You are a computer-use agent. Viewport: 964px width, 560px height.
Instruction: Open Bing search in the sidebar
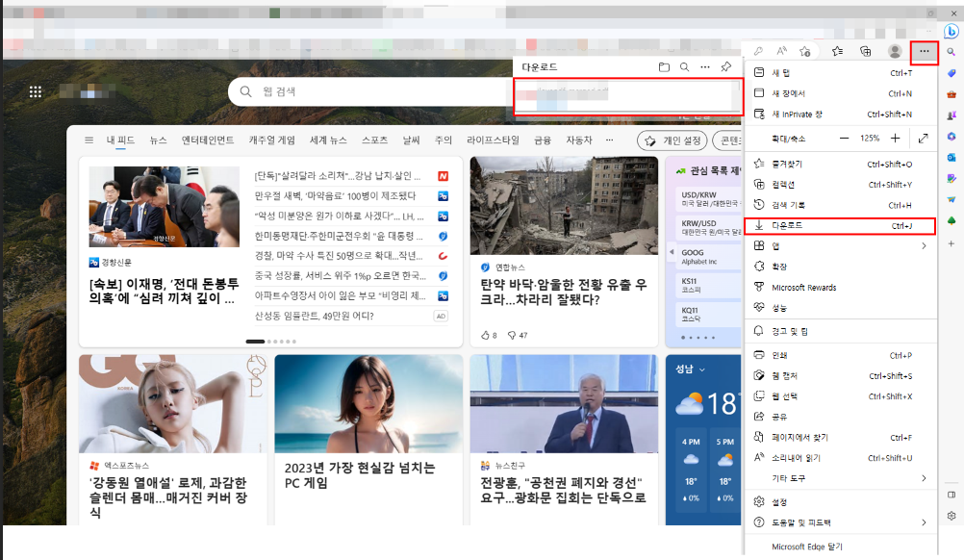(x=952, y=53)
